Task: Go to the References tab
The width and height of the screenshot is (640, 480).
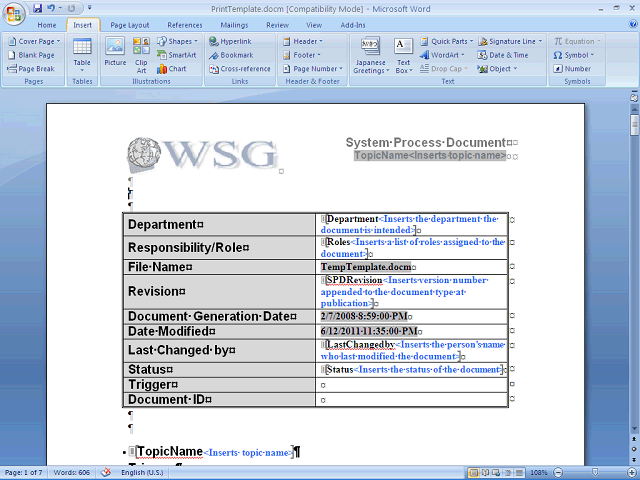Action: [x=185, y=25]
